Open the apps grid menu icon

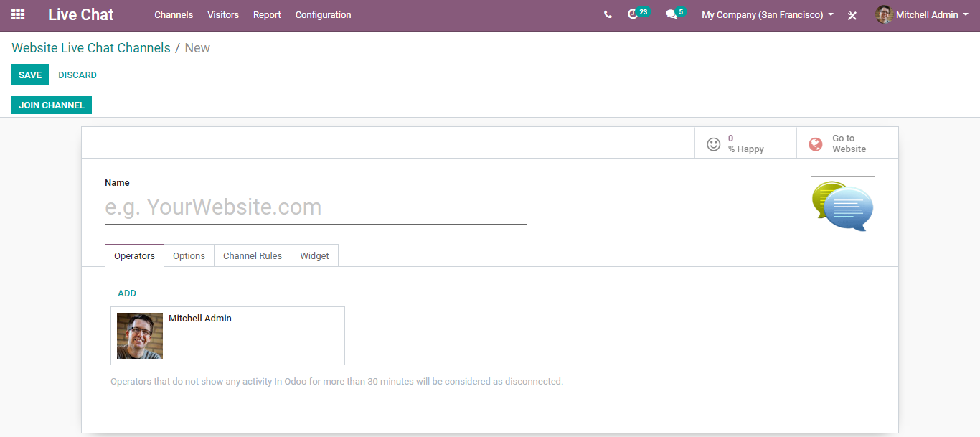[x=18, y=14]
